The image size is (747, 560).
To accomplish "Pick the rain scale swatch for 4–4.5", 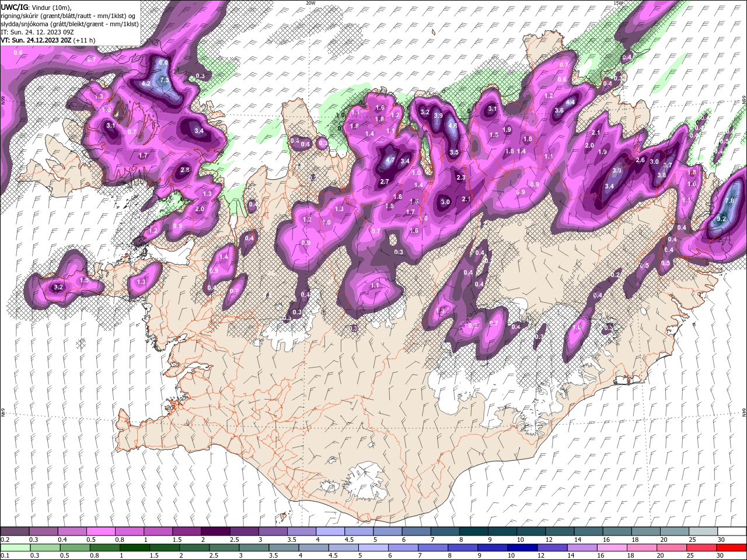I will pos(313,548).
